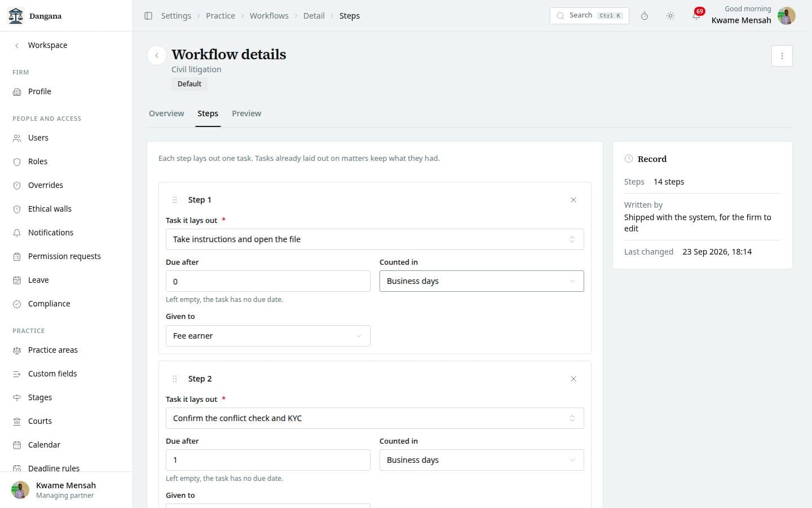Viewport: 812px width, 508px height.
Task: Go back with the round arrow button
Action: [x=157, y=55]
